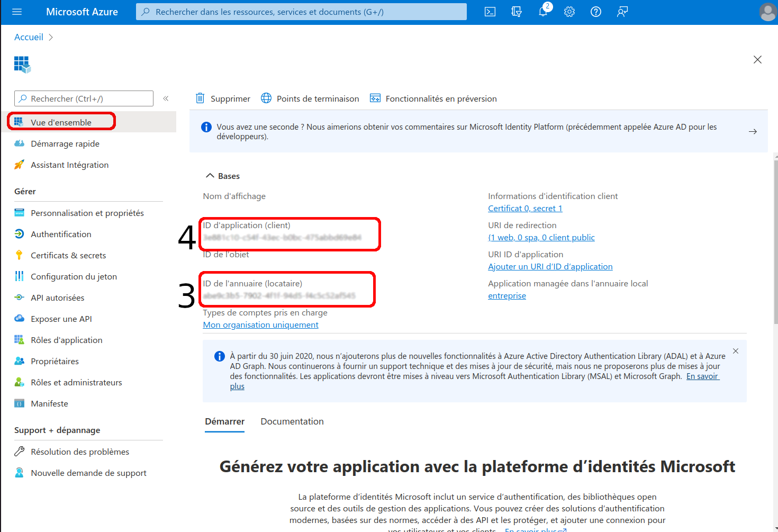The height and width of the screenshot is (532, 778).
Task: Click the chevron after Accueil breadcrumb
Action: 51,37
